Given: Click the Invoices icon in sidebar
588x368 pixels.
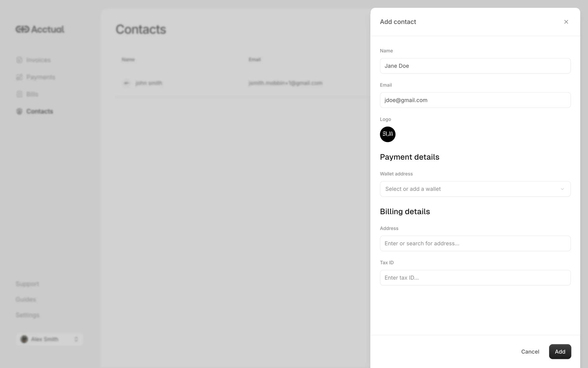Looking at the screenshot, I should pos(19,60).
